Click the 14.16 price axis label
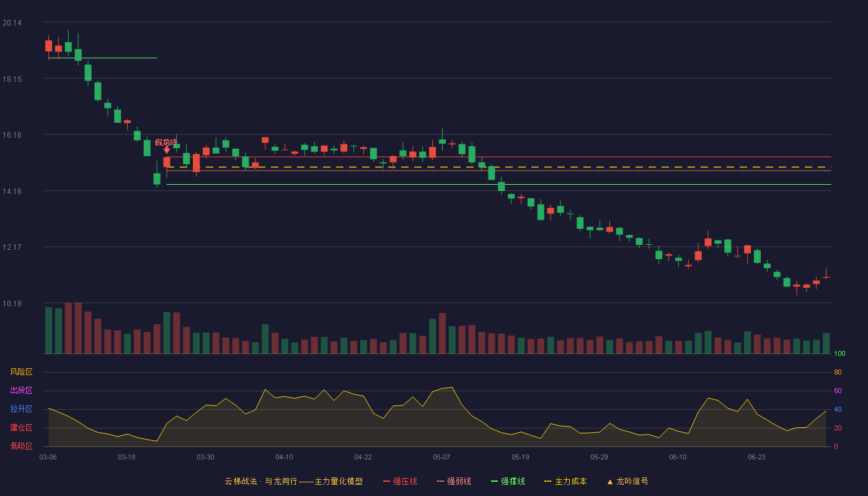 click(12, 191)
